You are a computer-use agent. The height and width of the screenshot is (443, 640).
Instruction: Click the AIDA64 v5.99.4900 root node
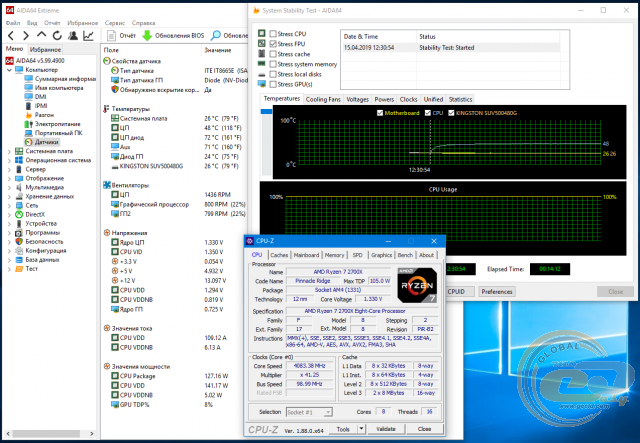tap(40, 61)
